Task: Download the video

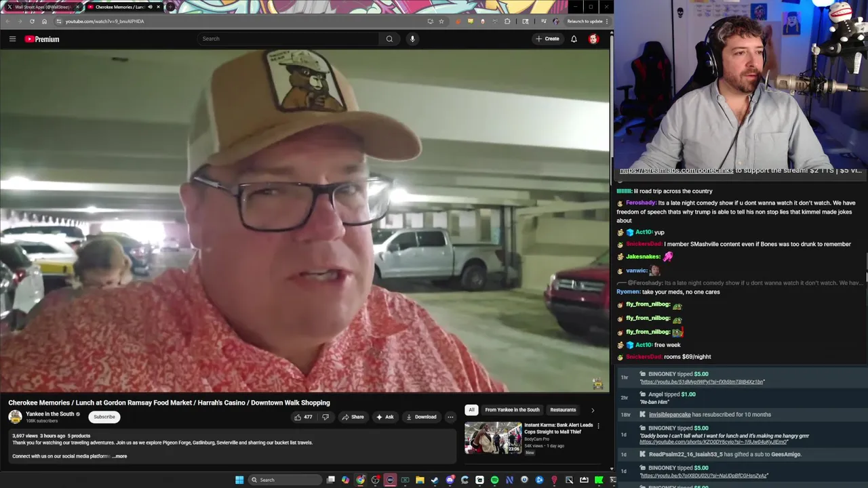Action: 421,417
